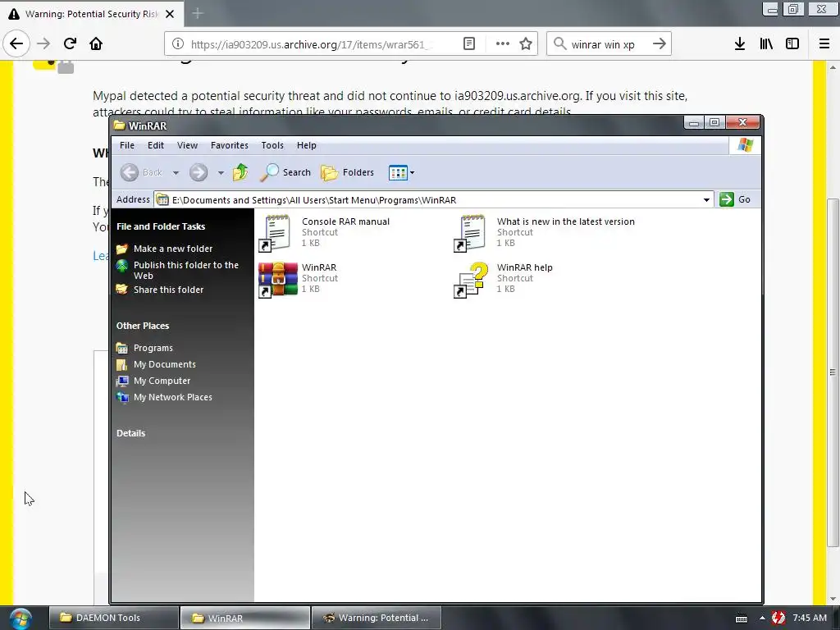
Task: Expand the Address bar dropdown arrow
Action: [x=706, y=200]
